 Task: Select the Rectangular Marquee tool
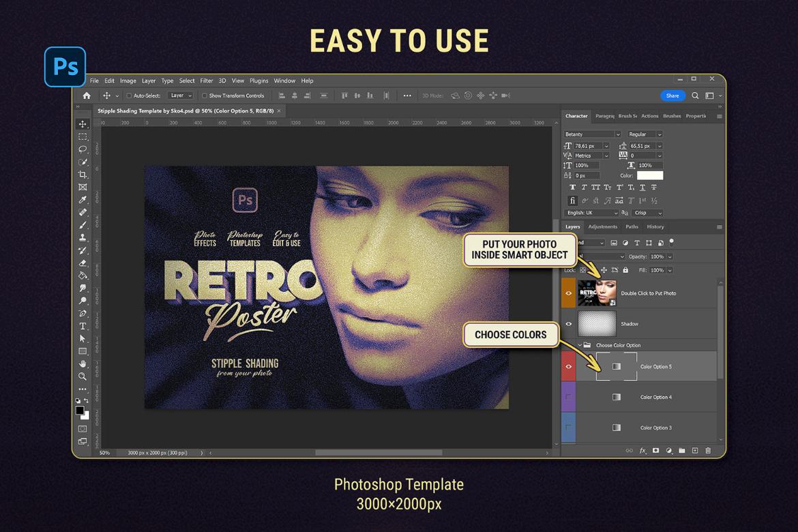click(x=83, y=137)
